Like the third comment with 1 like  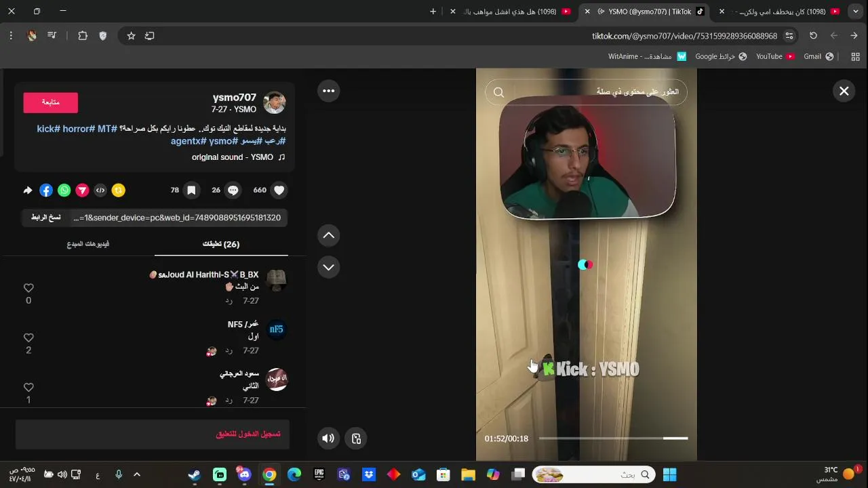28,388
